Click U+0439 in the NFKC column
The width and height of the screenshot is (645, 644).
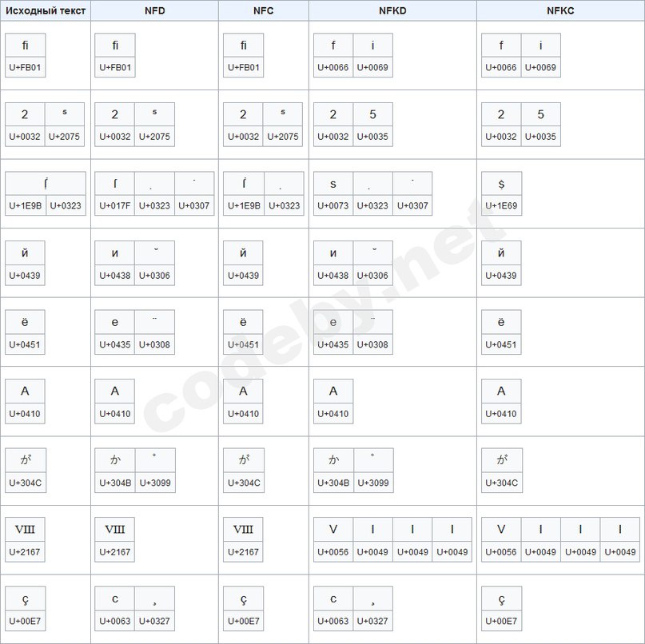click(x=500, y=275)
